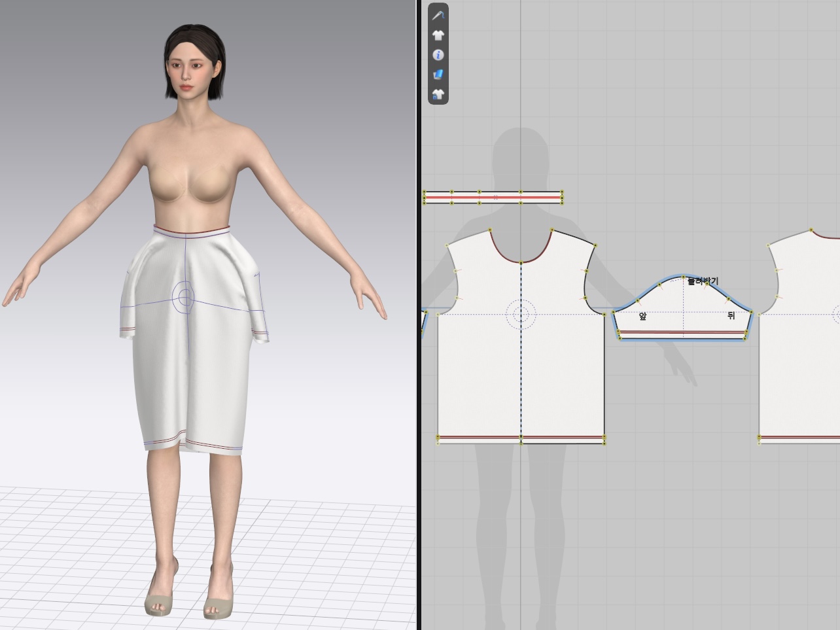Image resolution: width=840 pixels, height=630 pixels.
Task: Select the avatar's head in 3D view
Action: click(x=194, y=62)
